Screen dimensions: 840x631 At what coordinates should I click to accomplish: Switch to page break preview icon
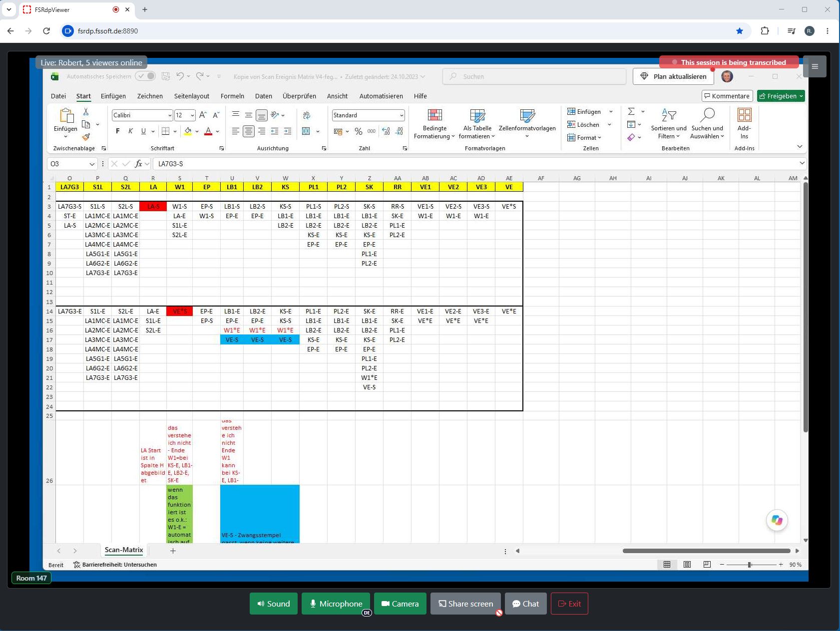[x=707, y=565]
